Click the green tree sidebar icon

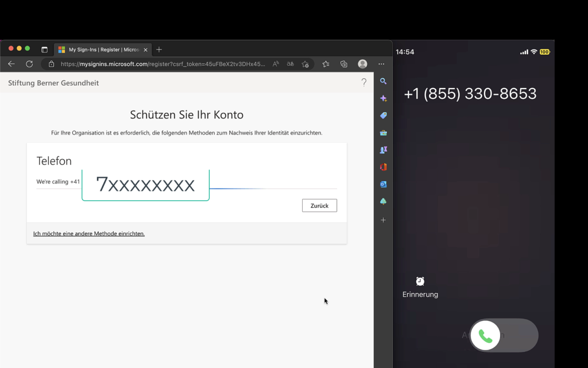pyautogui.click(x=383, y=202)
